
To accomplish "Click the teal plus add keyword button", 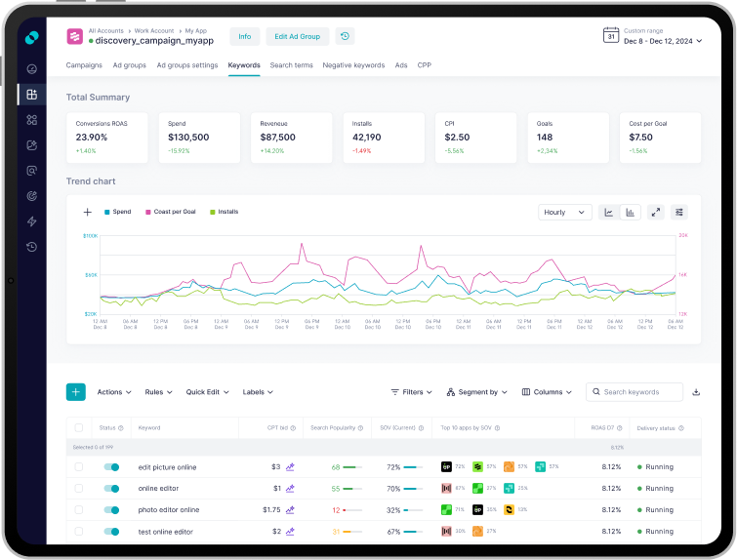I will pos(76,392).
